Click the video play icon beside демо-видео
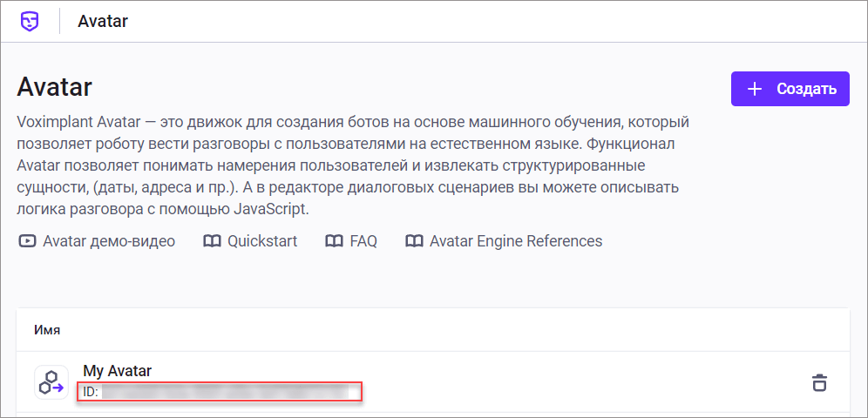 [26, 241]
